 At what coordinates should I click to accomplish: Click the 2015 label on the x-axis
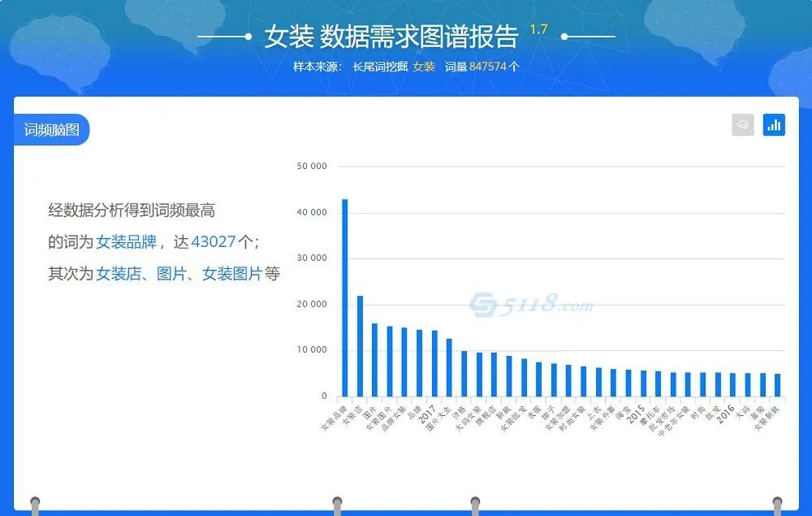point(636,409)
